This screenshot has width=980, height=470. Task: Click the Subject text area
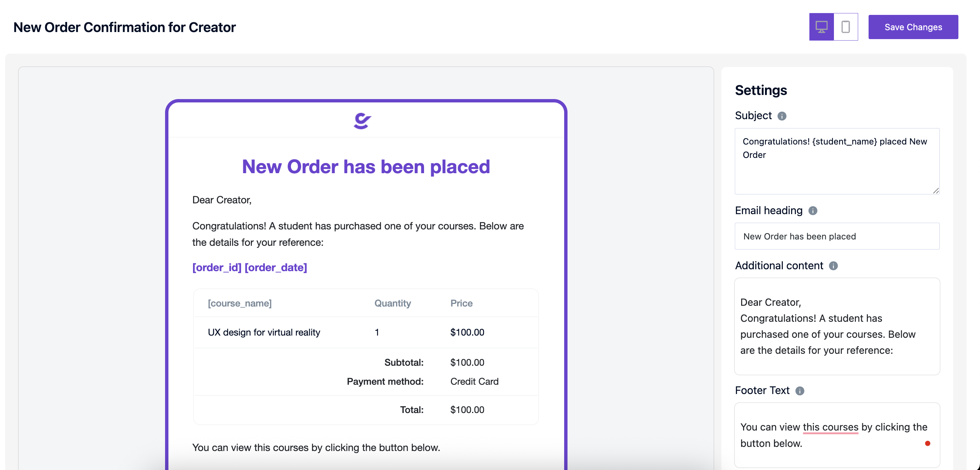click(837, 162)
